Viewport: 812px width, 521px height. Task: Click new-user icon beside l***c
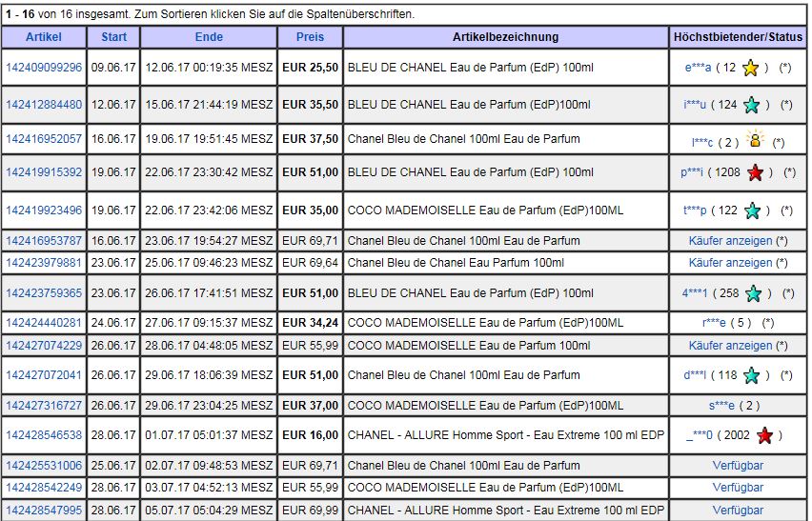tap(756, 139)
